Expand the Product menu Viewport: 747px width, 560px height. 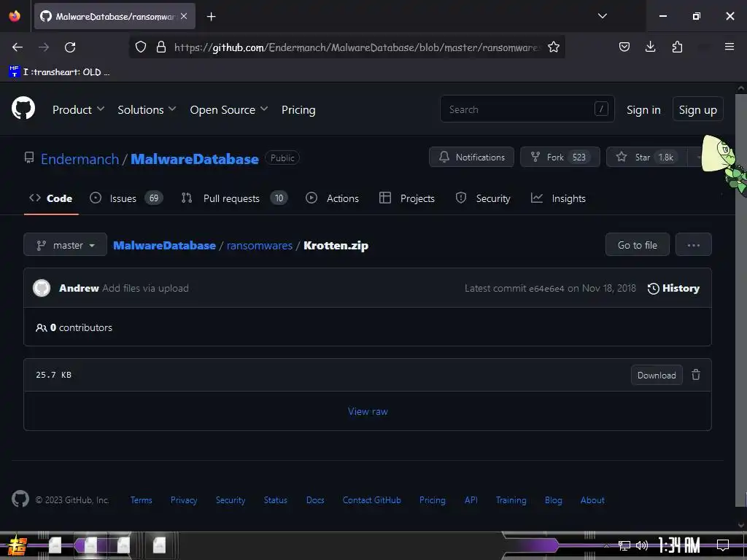click(x=78, y=109)
